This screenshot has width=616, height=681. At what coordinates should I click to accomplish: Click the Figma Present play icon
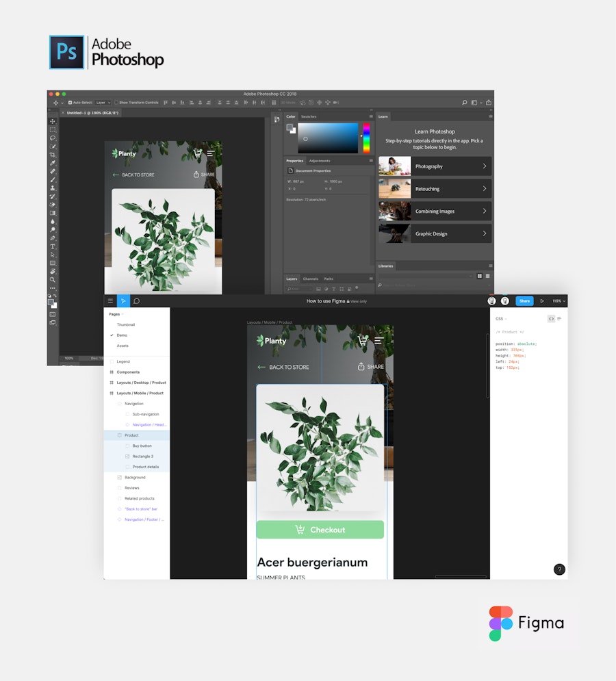(541, 301)
